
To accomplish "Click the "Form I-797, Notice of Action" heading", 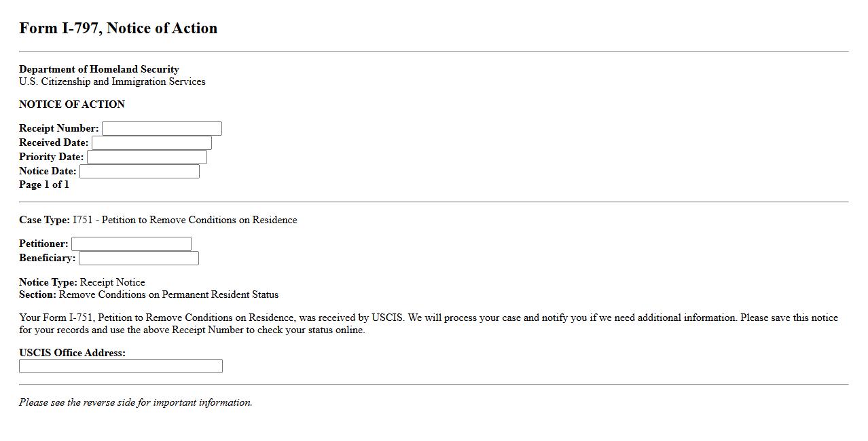I will point(118,28).
